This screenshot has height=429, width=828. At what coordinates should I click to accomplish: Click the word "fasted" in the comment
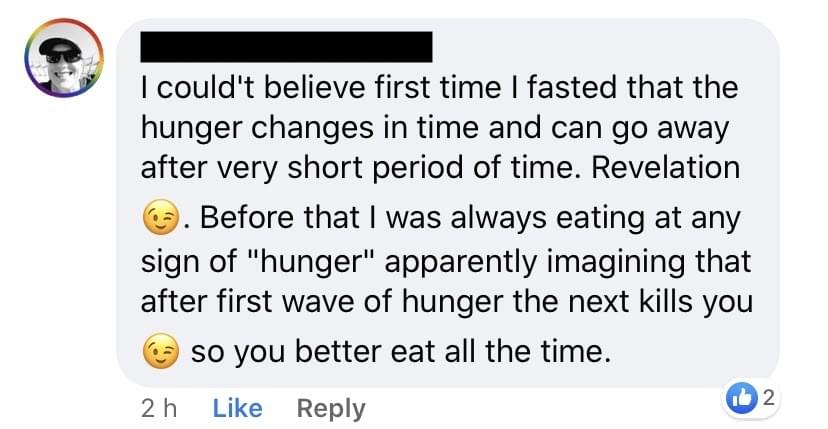click(571, 88)
